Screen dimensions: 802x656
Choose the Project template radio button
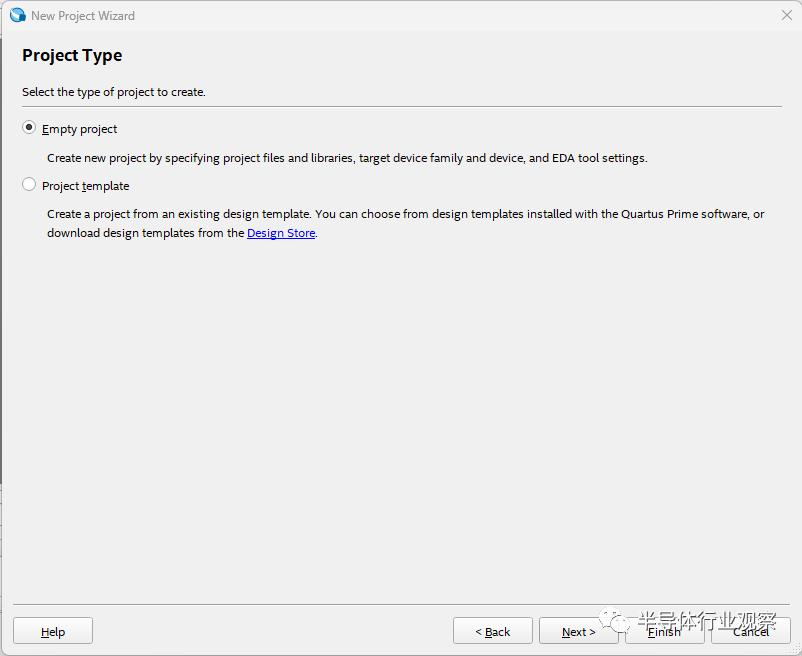click(29, 185)
